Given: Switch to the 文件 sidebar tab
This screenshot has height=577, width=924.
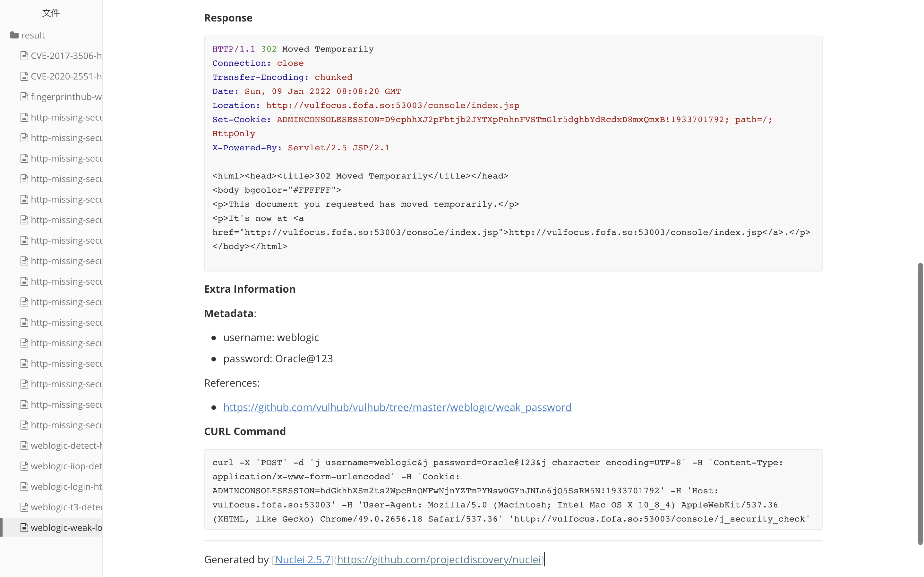Looking at the screenshot, I should point(51,13).
